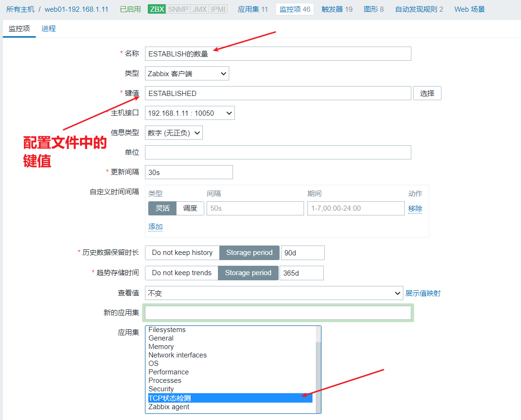Select Performance in application list

(x=230, y=372)
